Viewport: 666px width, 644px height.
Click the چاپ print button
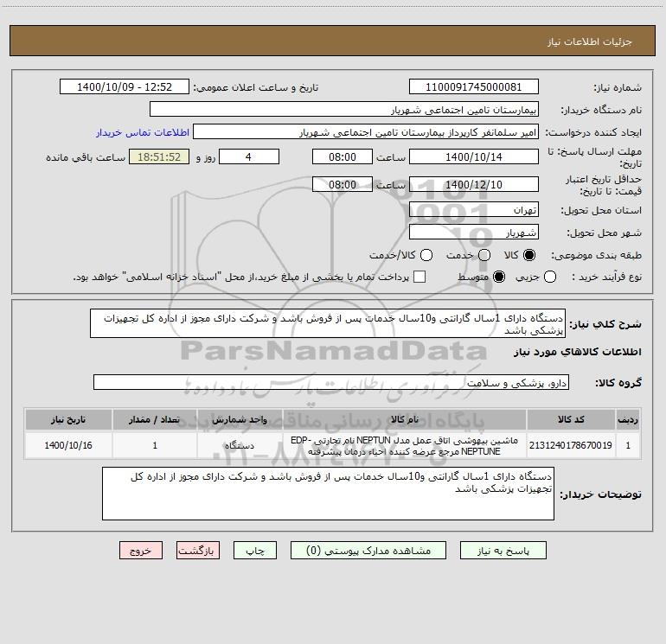tap(255, 550)
